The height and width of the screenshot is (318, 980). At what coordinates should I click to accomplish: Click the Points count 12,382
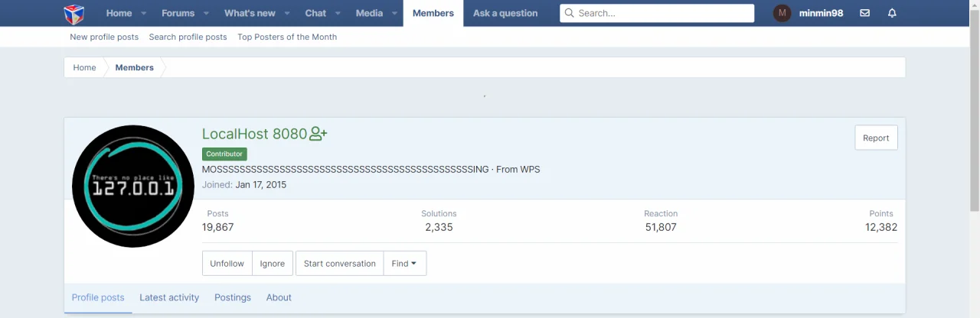881,227
